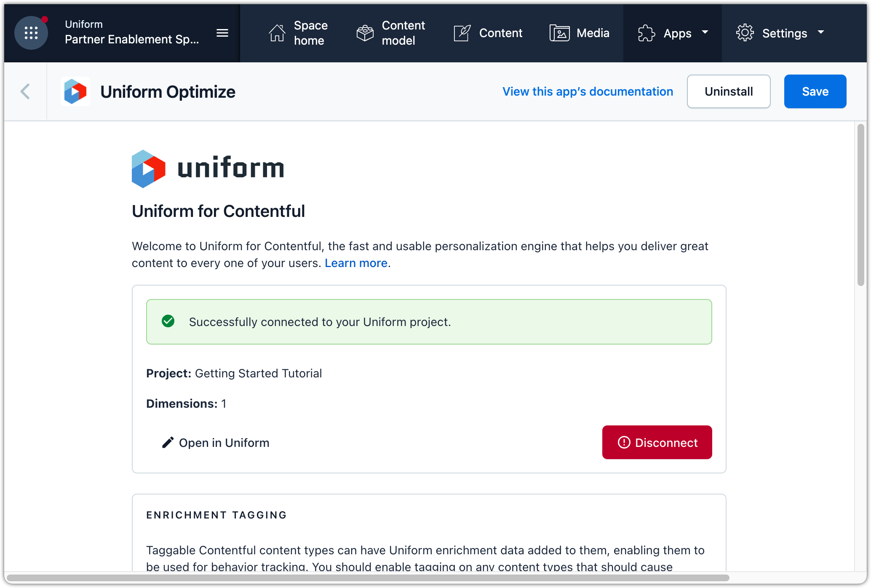Open View this app's documentation link
The width and height of the screenshot is (871, 588).
588,91
